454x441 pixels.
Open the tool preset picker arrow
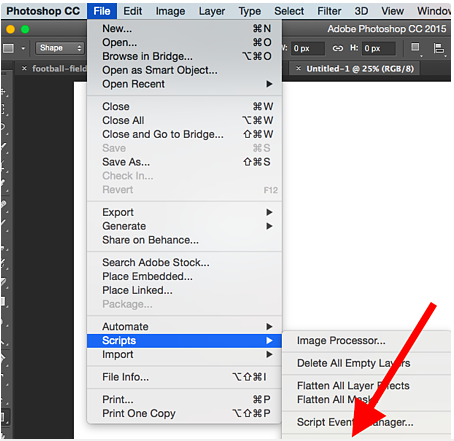coord(23,48)
